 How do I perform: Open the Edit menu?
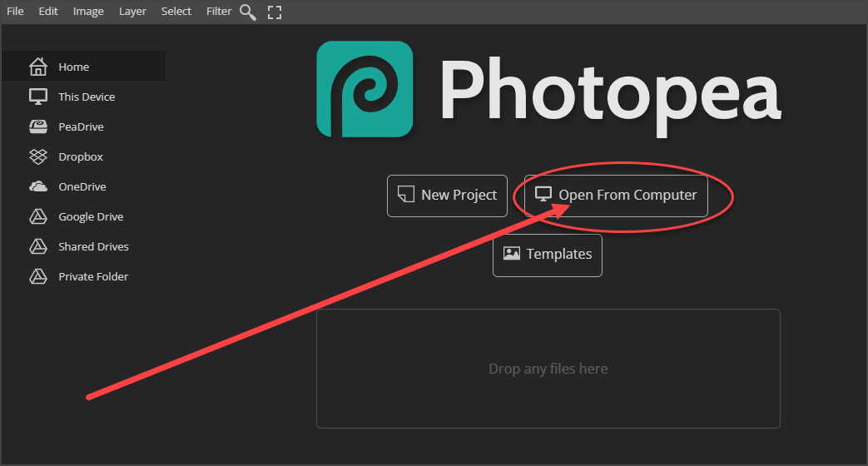(48, 11)
